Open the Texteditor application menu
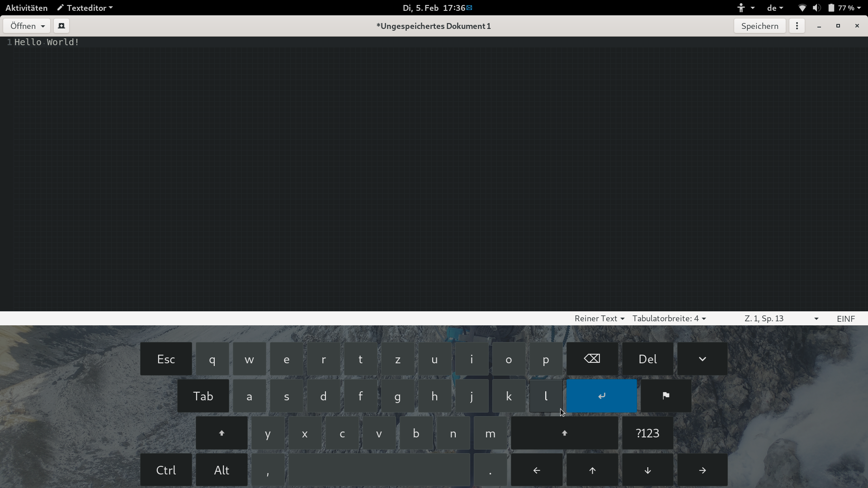The height and width of the screenshot is (488, 868). (85, 8)
